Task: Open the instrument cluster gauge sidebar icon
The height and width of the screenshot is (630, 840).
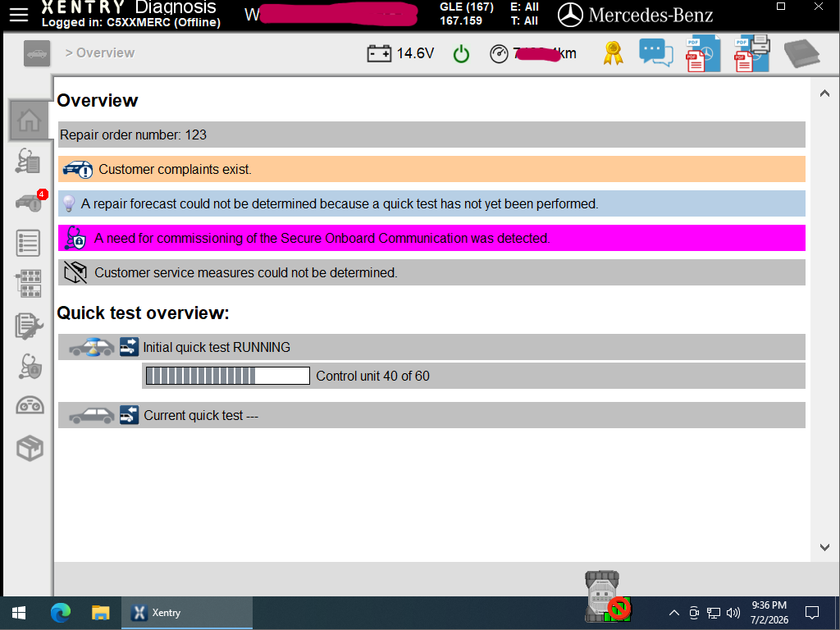Action: coord(30,405)
